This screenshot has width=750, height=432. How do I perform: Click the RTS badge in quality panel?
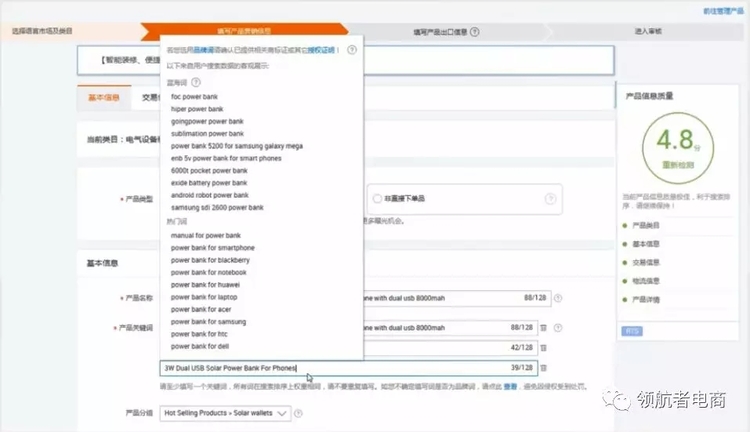(632, 330)
